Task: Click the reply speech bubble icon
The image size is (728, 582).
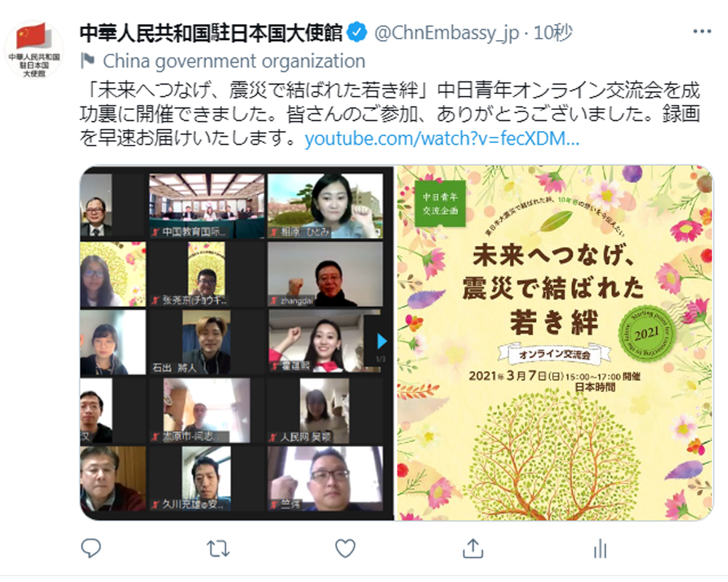Action: tap(91, 549)
